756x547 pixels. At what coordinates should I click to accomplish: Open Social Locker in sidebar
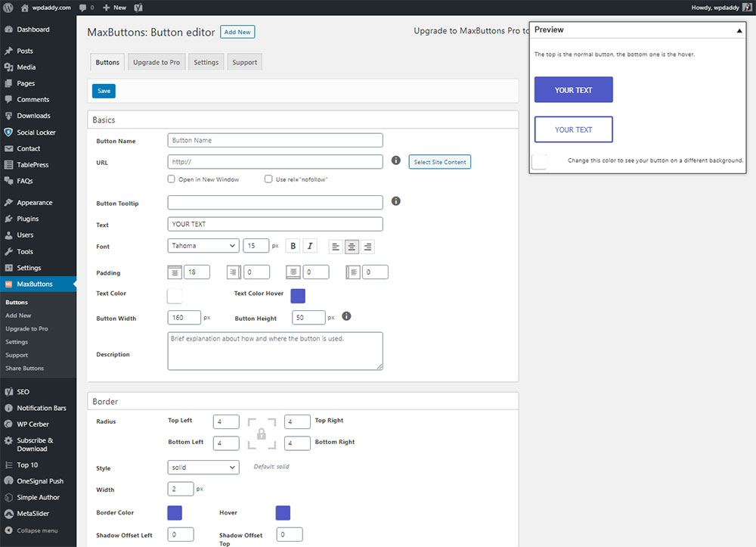coord(38,132)
